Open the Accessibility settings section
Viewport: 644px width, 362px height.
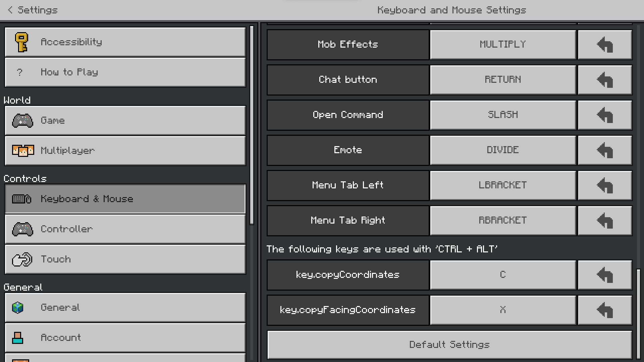click(x=125, y=42)
